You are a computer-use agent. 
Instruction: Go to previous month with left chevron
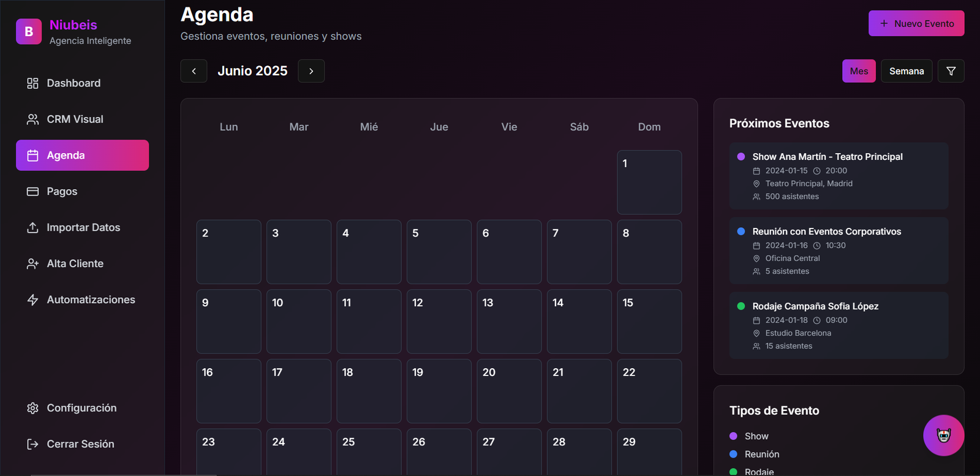[x=194, y=71]
